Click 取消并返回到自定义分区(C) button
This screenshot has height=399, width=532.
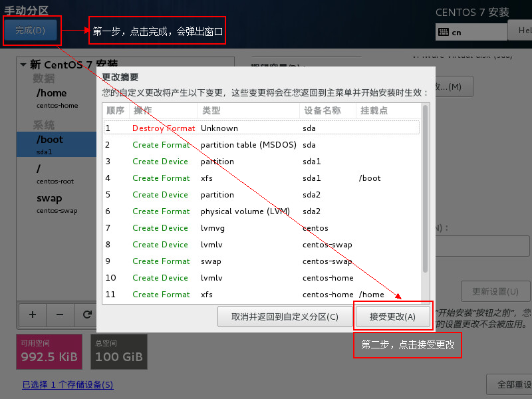click(x=285, y=317)
